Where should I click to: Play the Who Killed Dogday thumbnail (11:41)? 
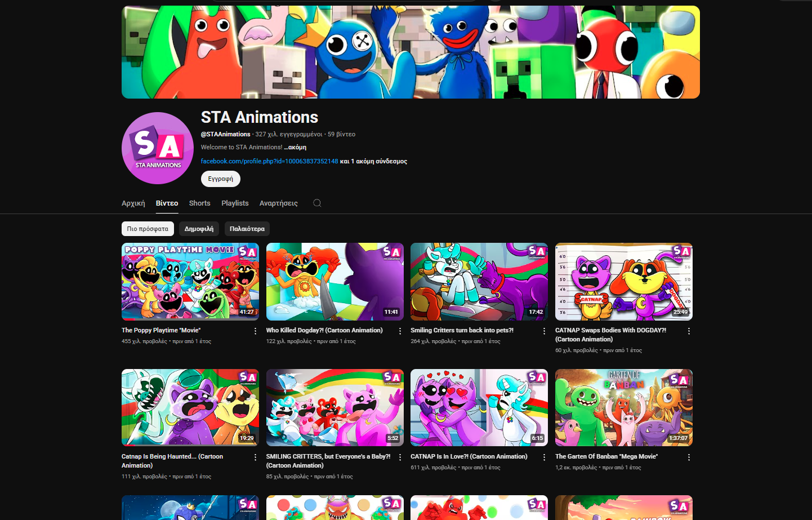[x=335, y=282]
